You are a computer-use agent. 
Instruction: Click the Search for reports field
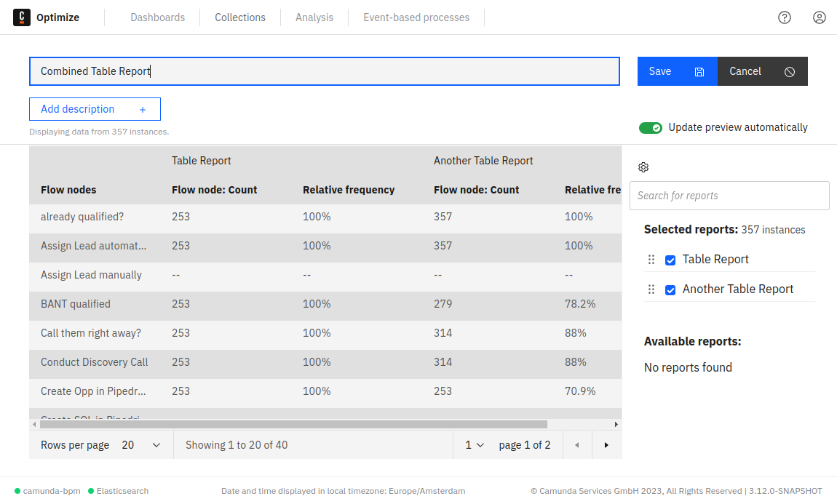pyautogui.click(x=729, y=196)
